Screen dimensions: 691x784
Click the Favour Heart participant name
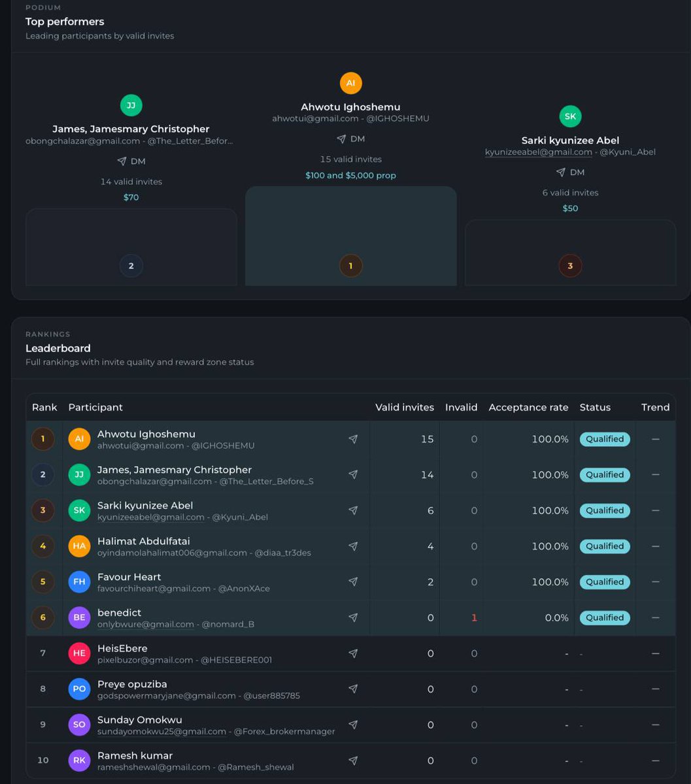coord(129,577)
